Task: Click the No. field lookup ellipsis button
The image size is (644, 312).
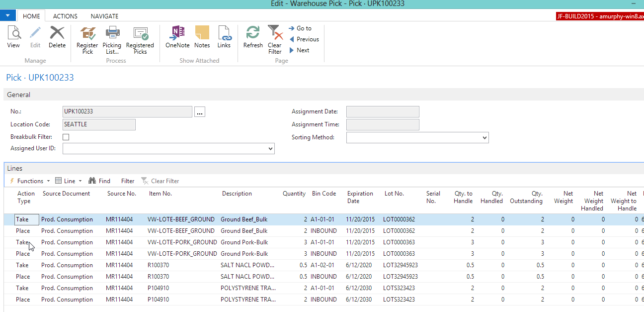Action: coord(200,112)
